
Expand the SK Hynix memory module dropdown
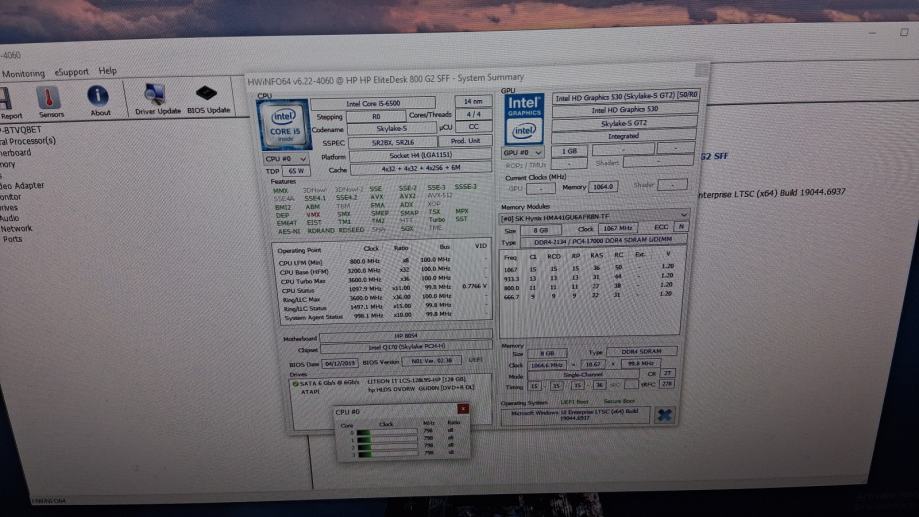594,216
